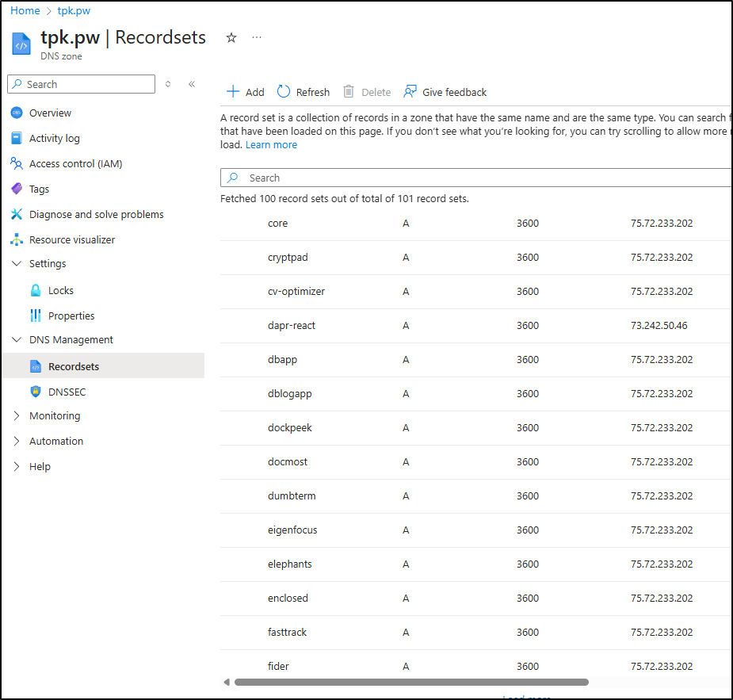This screenshot has width=733, height=700.
Task: Expand the Automation section
Action: pyautogui.click(x=17, y=441)
